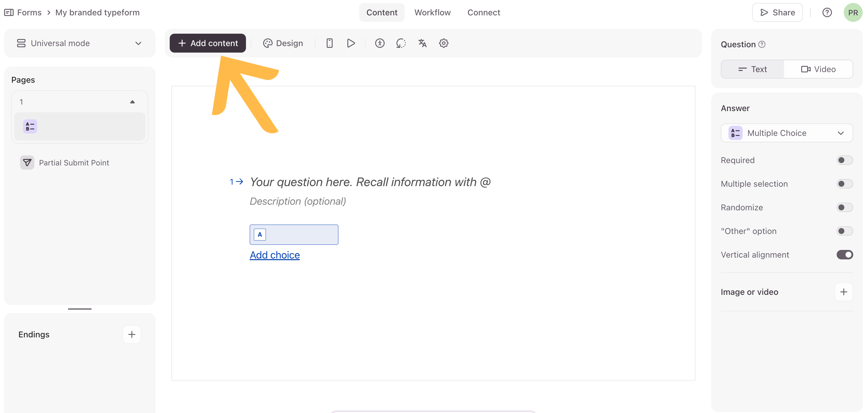Open form settings gear icon
868x413 pixels.
pos(443,43)
